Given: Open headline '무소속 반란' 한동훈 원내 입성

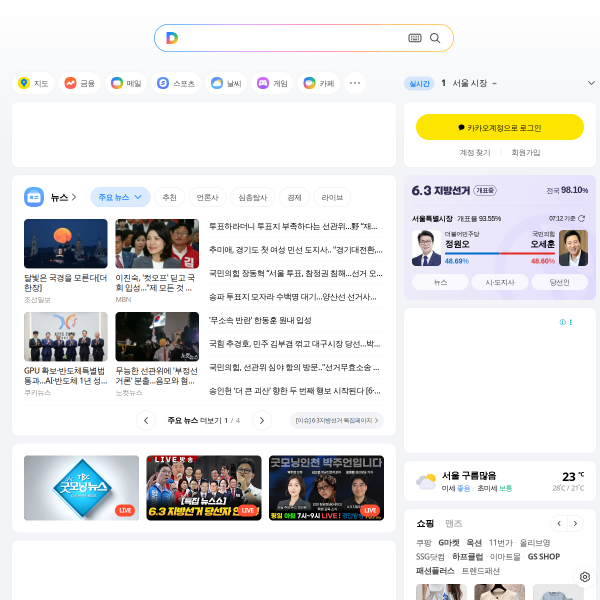Looking at the screenshot, I should pyautogui.click(x=260, y=320).
